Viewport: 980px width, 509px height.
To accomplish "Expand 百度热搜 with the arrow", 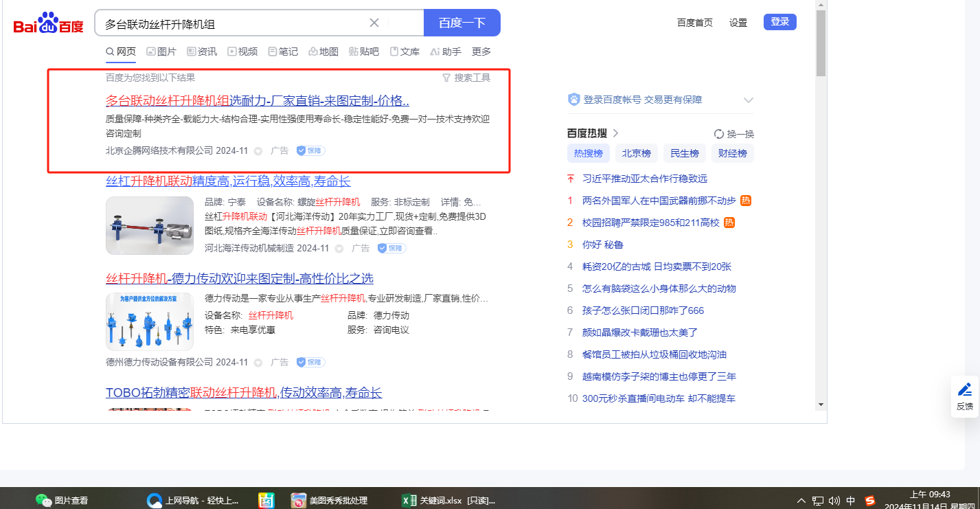I will (615, 133).
